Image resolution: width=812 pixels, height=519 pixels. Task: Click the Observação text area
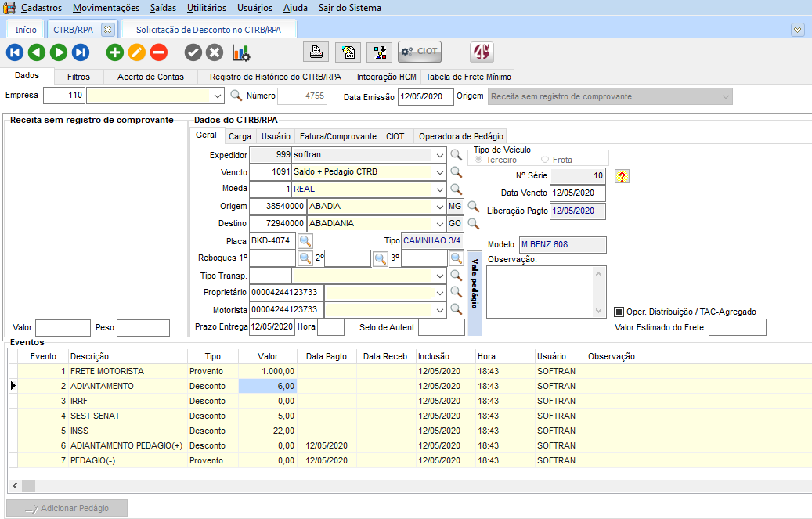(540, 291)
